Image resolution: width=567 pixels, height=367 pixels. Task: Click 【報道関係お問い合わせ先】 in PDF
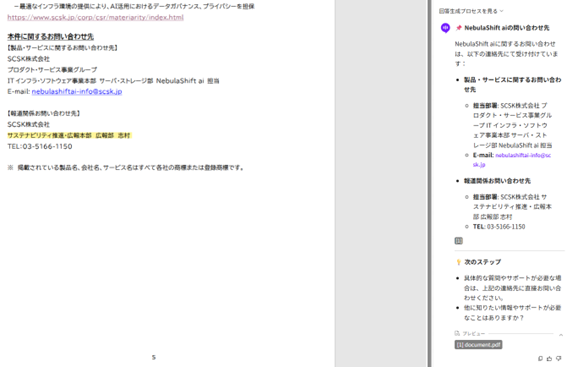[x=44, y=113]
